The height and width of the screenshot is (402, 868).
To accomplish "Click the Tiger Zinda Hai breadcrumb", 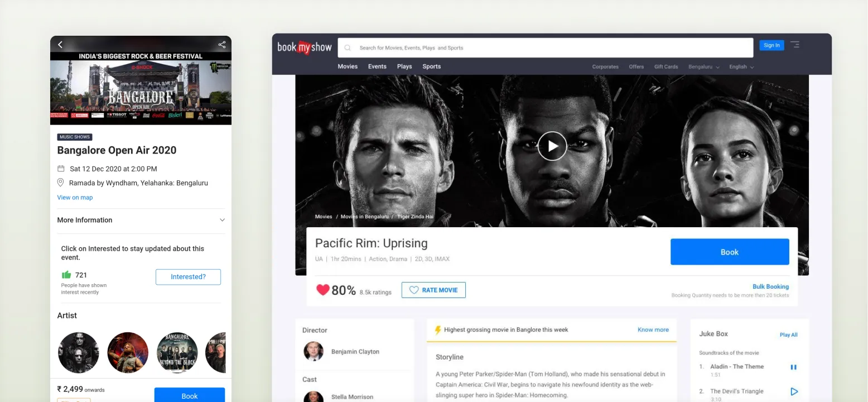I will click(415, 217).
